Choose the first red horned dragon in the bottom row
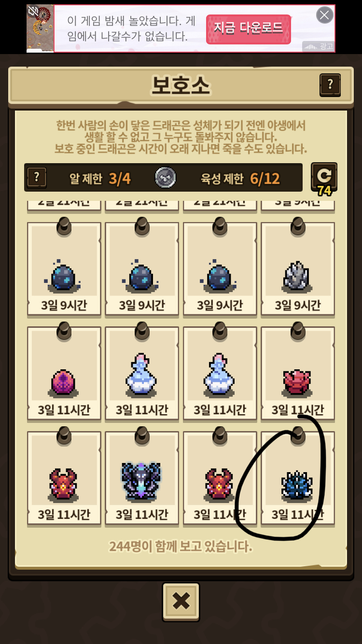 pos(64,477)
